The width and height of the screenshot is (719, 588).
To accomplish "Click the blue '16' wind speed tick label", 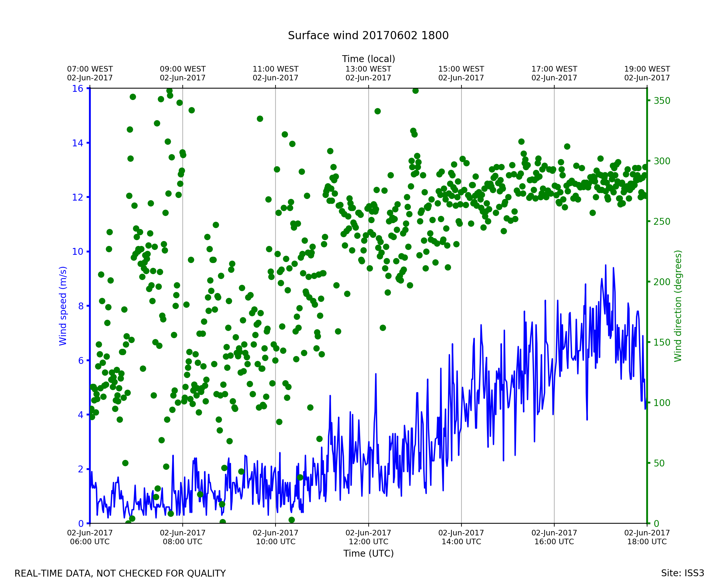I will coord(77,89).
